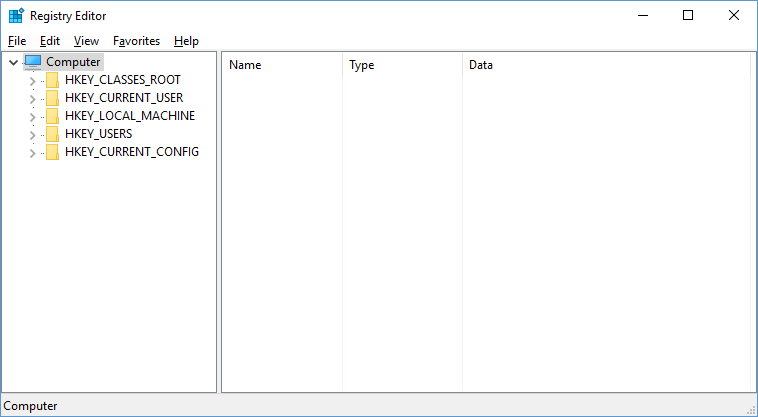This screenshot has width=758, height=417.
Task: Click the HKEY_CLASSES_ROOT folder icon
Action: pos(52,80)
